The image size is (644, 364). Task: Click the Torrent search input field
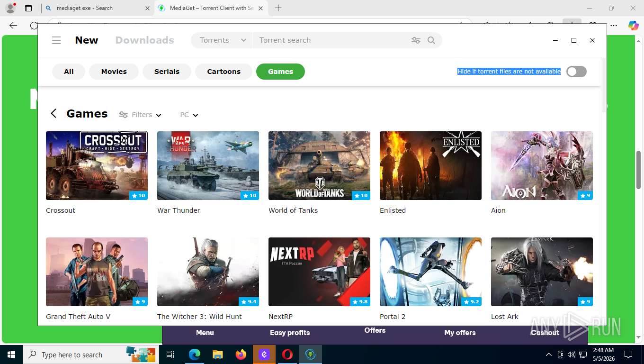331,40
